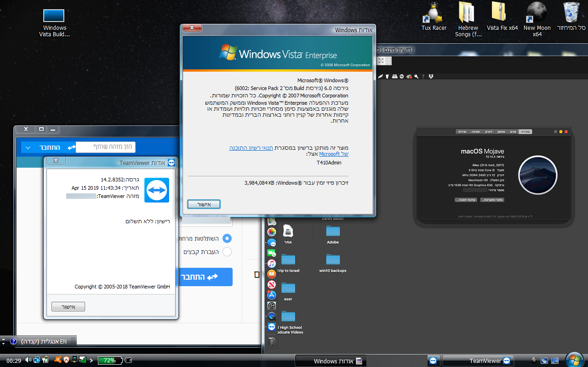
Task: Switch to the Overview tab in About This Mac
Action: (525, 132)
